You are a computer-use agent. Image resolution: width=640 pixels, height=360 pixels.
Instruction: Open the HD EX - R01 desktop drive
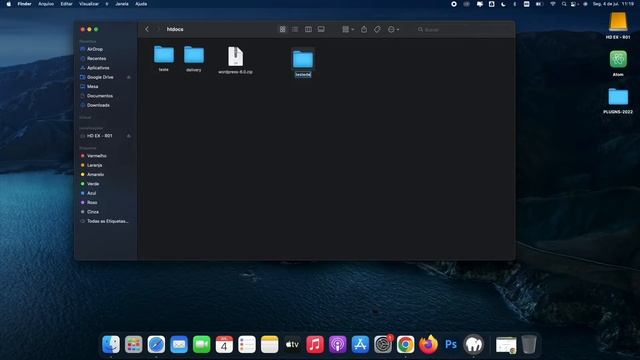(618, 22)
